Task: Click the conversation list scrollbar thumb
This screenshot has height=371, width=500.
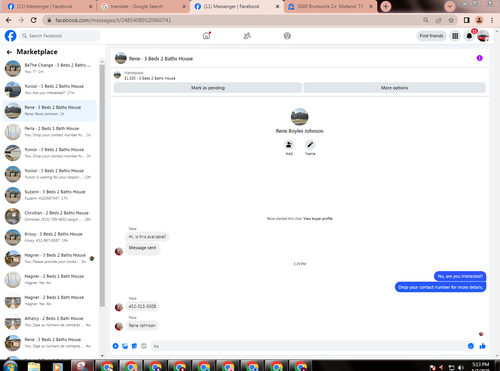Action: (102, 185)
